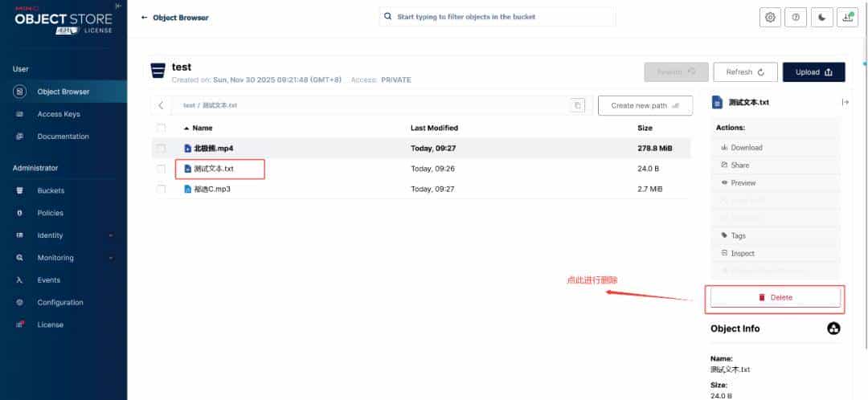Click the trash icon on the Delete button
The width and height of the screenshot is (868, 400).
[x=762, y=298]
